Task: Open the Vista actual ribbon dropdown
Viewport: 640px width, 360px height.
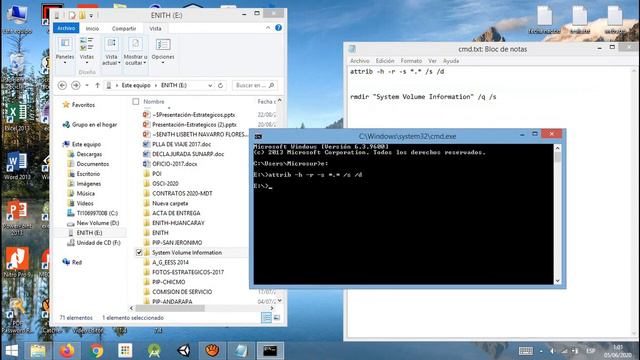Action: 111,51
